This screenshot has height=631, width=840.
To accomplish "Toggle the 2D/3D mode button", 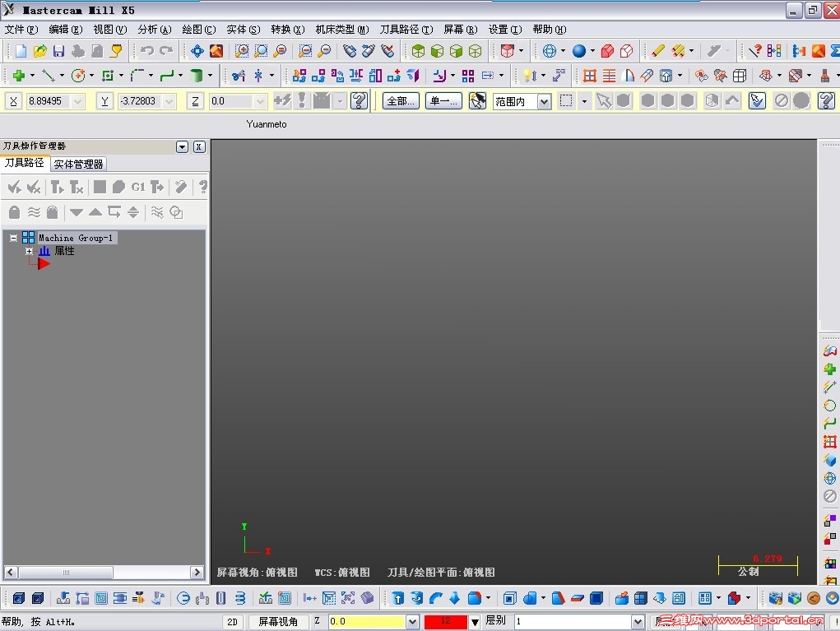I will coord(232,622).
